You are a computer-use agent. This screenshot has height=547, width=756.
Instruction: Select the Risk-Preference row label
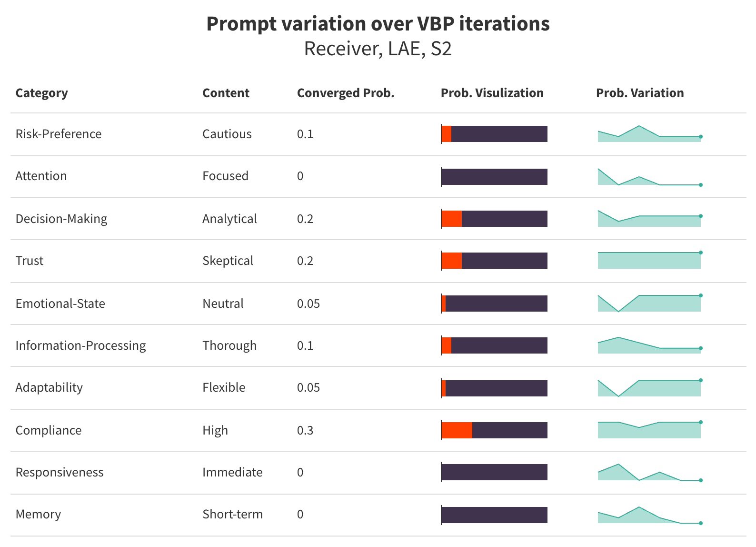[x=58, y=134]
